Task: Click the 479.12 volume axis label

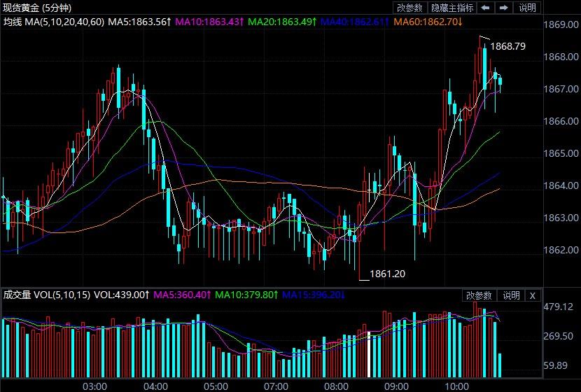Action: pyautogui.click(x=559, y=307)
